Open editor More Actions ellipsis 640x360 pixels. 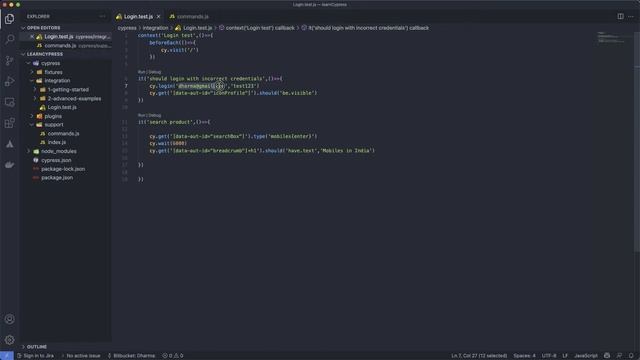pos(631,16)
